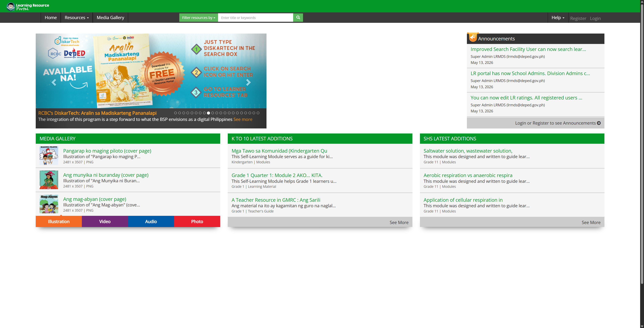Click arrow icon beside Login or Register announcements
This screenshot has width=644, height=328.
(599, 123)
